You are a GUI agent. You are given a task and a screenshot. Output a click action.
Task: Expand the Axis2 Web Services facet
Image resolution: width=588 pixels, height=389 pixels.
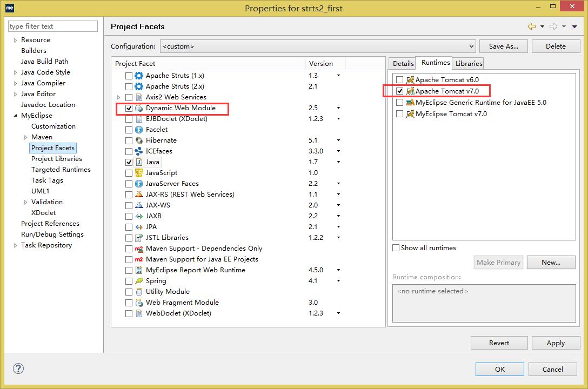coord(119,97)
